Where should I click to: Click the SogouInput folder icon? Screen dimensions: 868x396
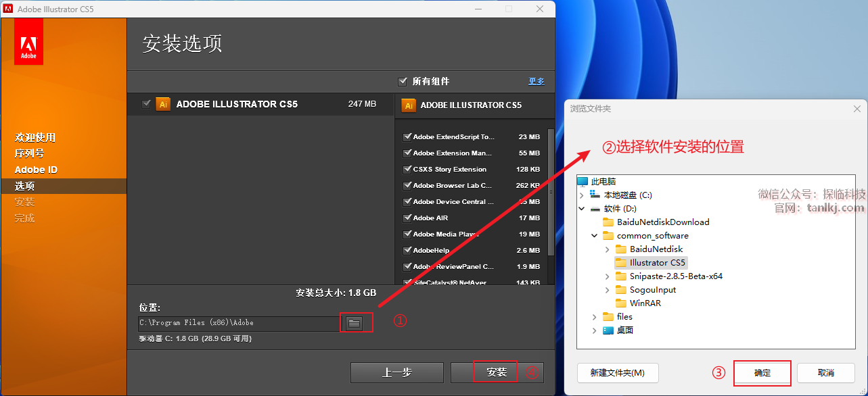pyautogui.click(x=621, y=290)
